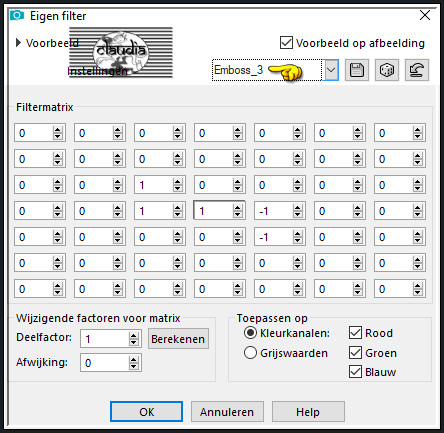Click spinner of row four, column five -1 cell
The image size is (444, 433).
298,211
